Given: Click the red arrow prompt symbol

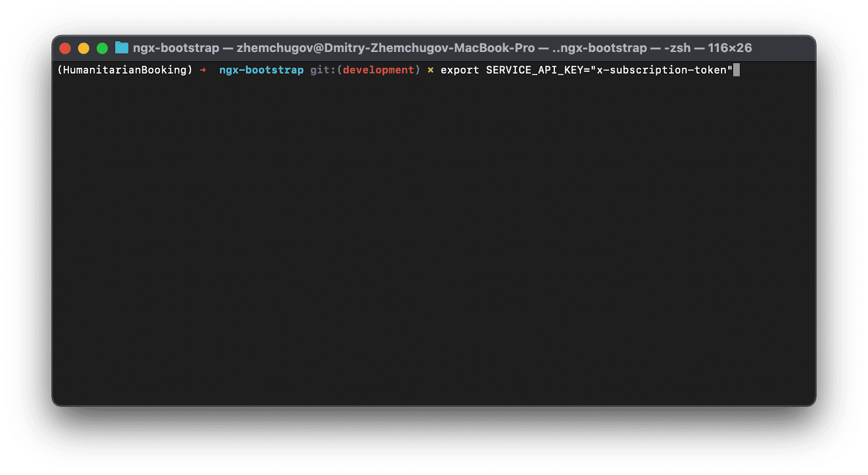Looking at the screenshot, I should click(203, 70).
